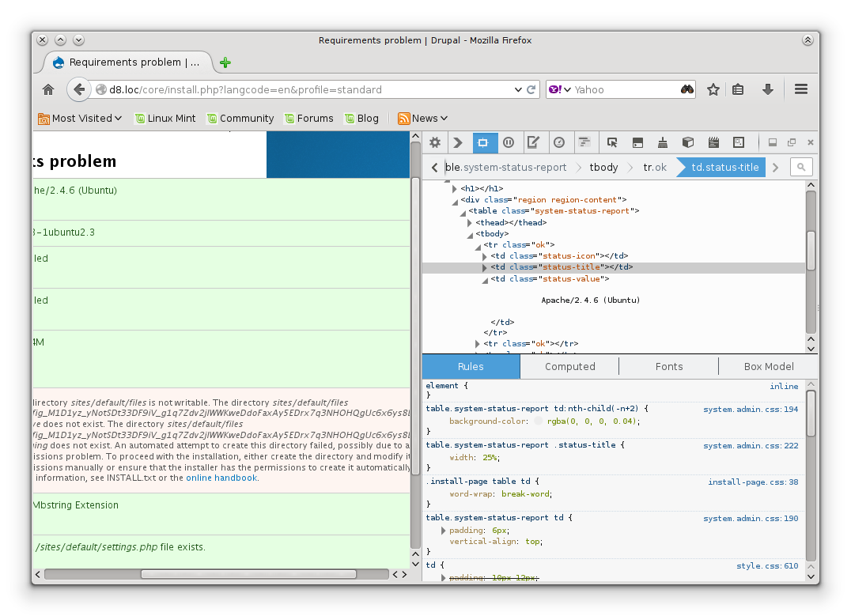Open the Downloads arrow panel
The width and height of the screenshot is (851, 616).
767,89
